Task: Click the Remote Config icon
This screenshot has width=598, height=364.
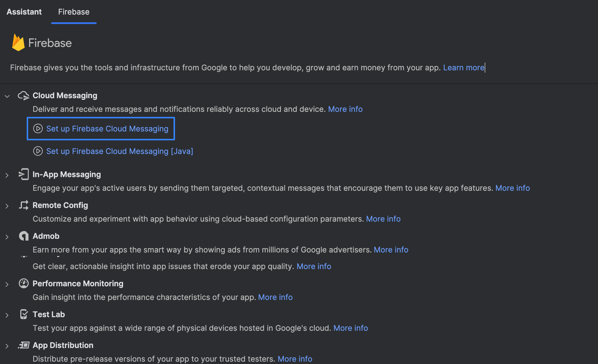Action: pos(23,205)
